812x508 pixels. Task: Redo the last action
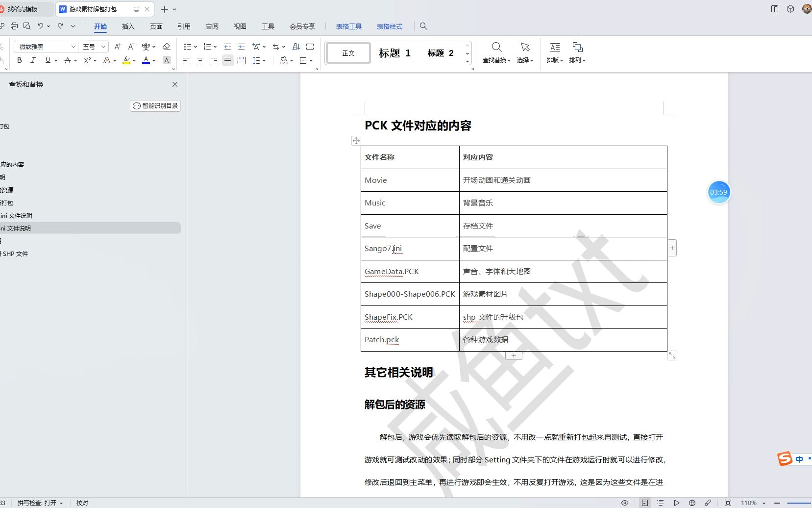click(x=61, y=26)
